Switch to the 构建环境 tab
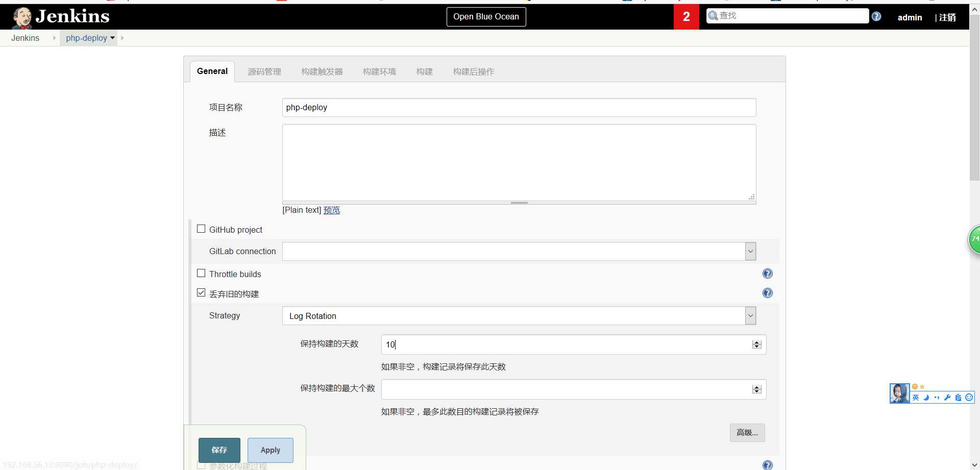This screenshot has height=470, width=980. coord(379,72)
